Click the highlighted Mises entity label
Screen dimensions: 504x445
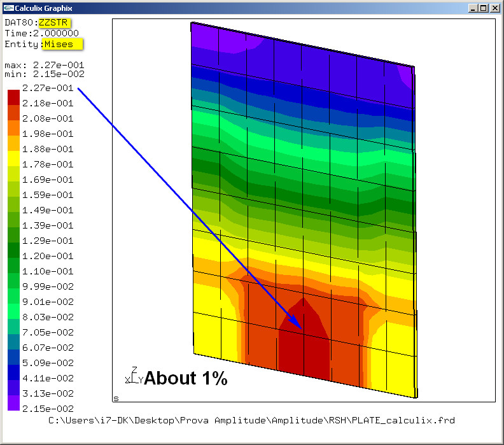pos(62,44)
